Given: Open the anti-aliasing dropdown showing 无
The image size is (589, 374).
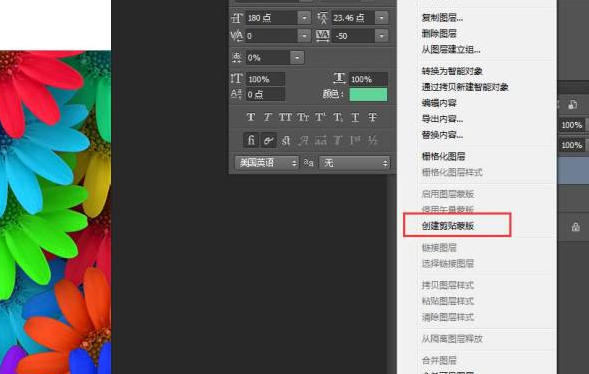Looking at the screenshot, I should point(354,163).
